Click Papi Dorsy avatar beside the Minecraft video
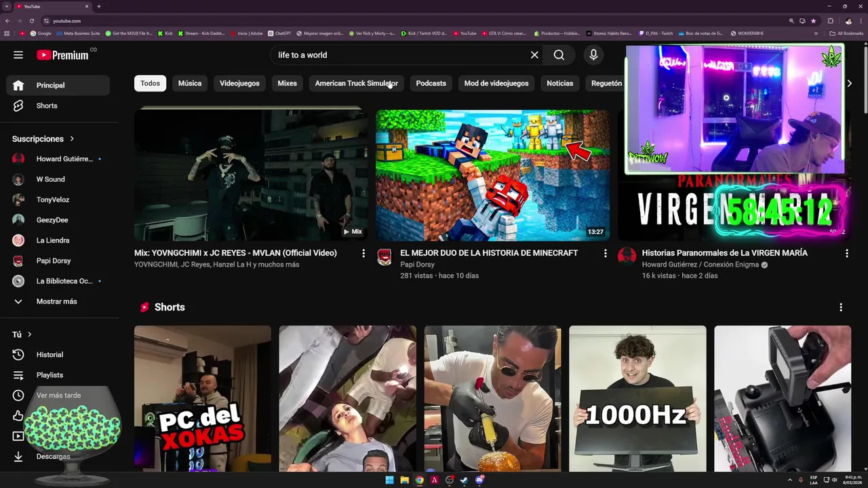The height and width of the screenshot is (488, 868). point(384,256)
